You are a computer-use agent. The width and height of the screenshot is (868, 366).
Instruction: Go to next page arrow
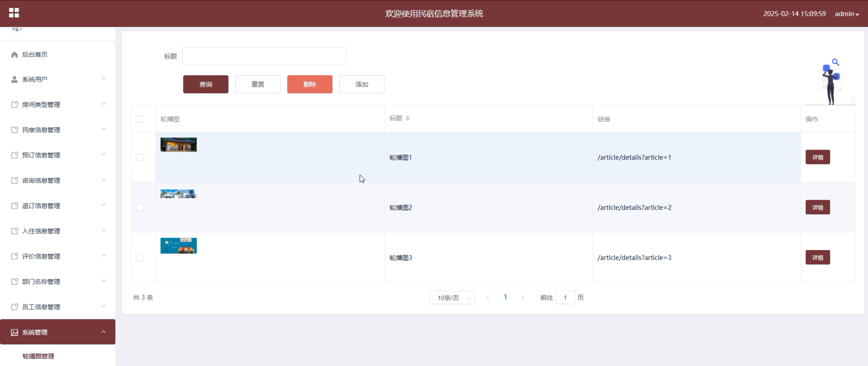(x=522, y=297)
